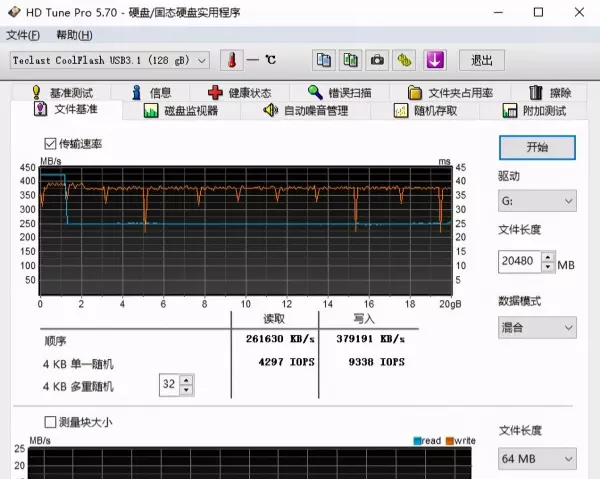Image resolution: width=600 pixels, height=479 pixels.
Task: Click the HD Tune Pro title bar icon
Action: pos(14,12)
